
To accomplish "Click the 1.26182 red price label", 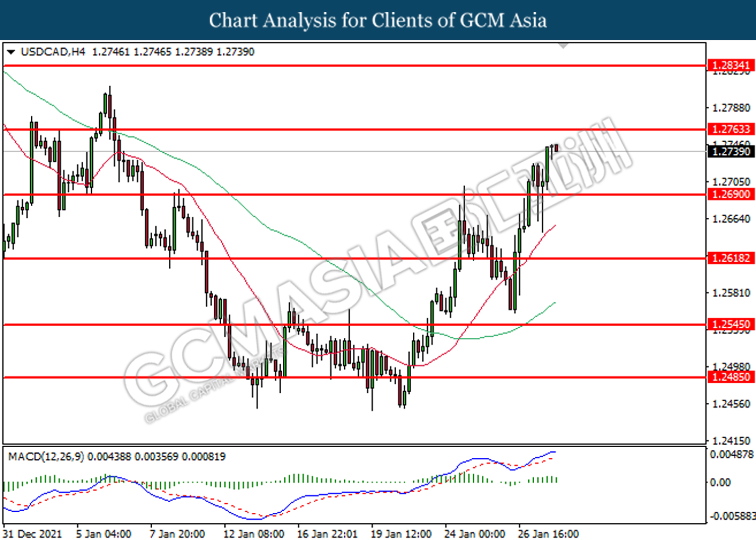I will click(731, 258).
